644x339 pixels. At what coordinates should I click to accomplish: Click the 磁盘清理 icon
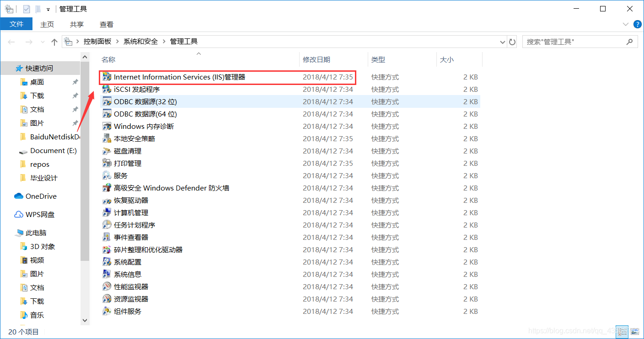coord(107,151)
